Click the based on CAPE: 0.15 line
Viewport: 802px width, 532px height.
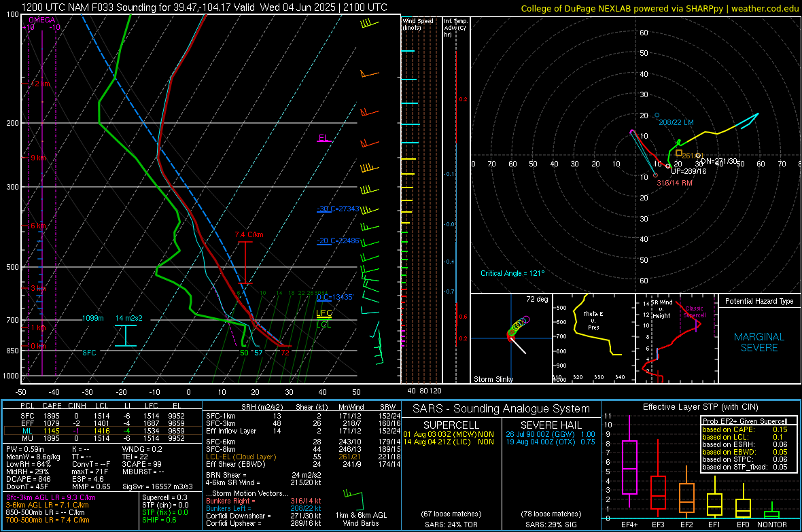click(x=745, y=429)
